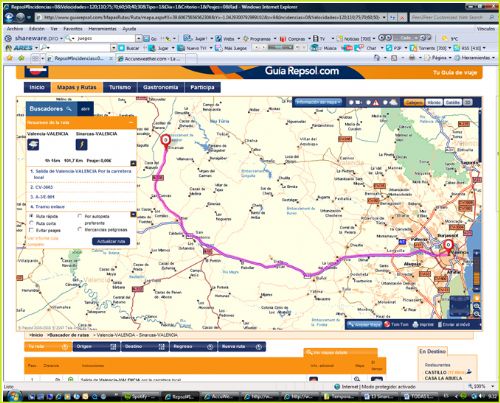Viewport: 500px width, 403px height.
Task: Click the ARES toolbar logo
Action: 20,48
